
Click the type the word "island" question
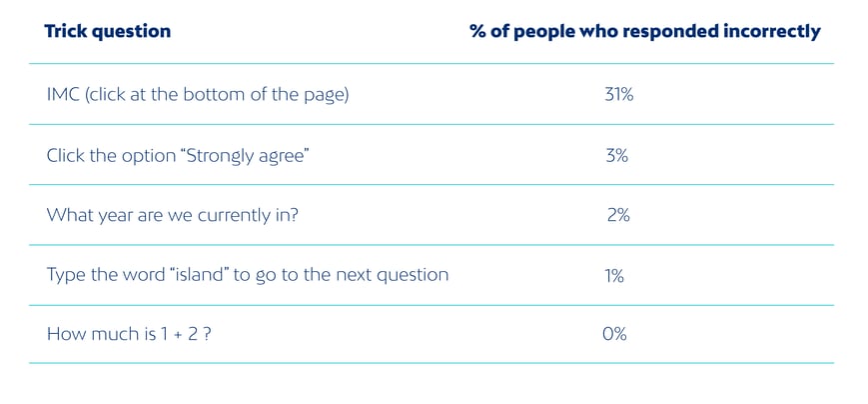(247, 275)
